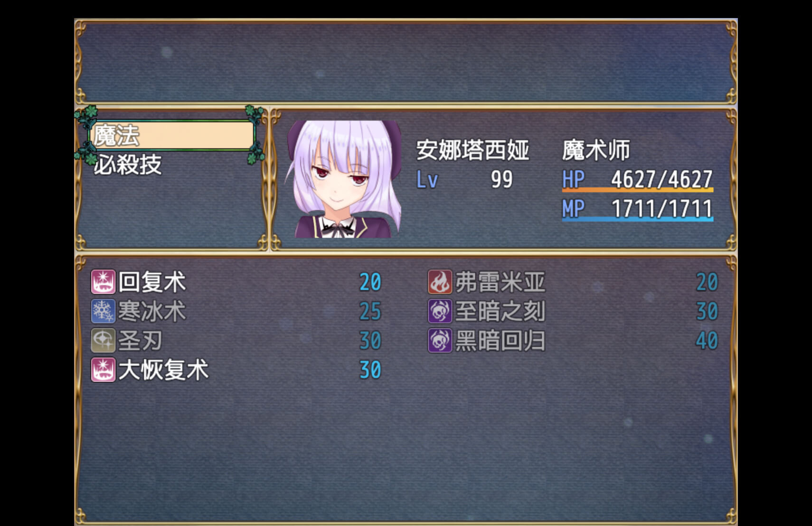Click the blue MP gauge bar
This screenshot has width=812, height=526.
(x=637, y=219)
